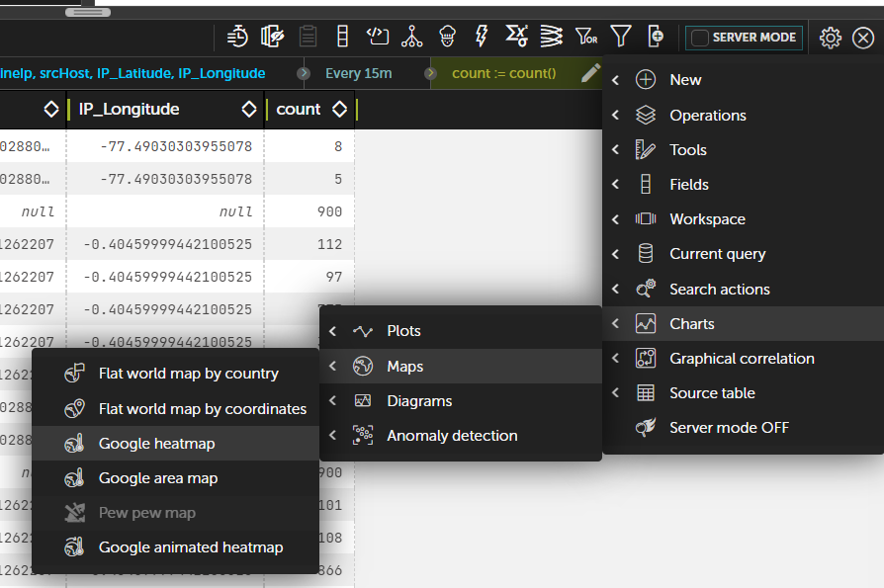Image resolution: width=884 pixels, height=588 pixels.
Task: Open the Search actions submenu
Action: pyautogui.click(x=743, y=289)
